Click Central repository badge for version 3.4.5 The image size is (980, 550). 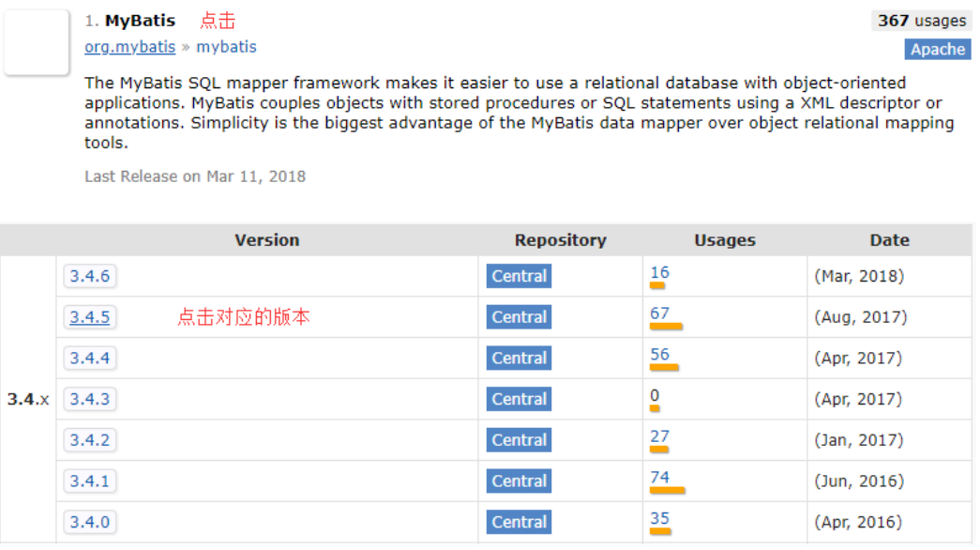(x=519, y=317)
